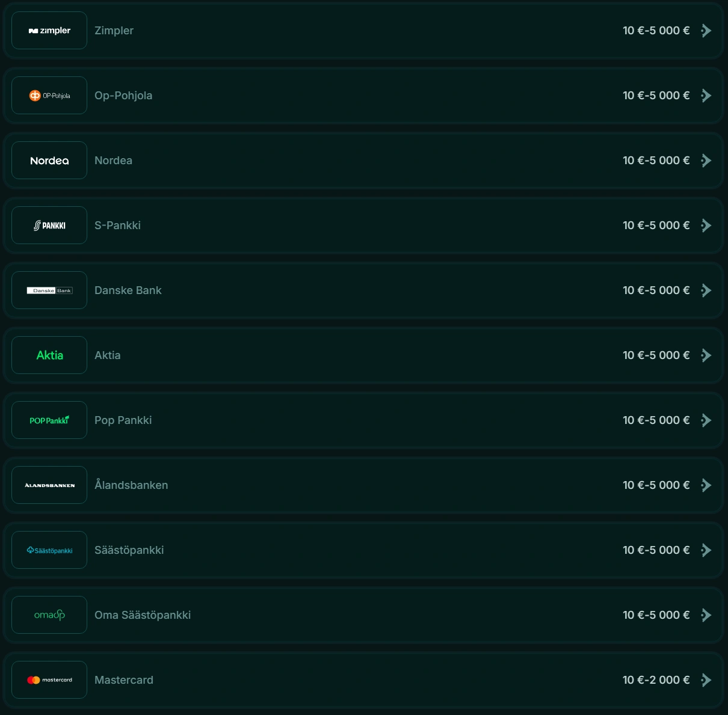The height and width of the screenshot is (715, 728).
Task: Choose the Oma SP logo
Action: coord(49,615)
